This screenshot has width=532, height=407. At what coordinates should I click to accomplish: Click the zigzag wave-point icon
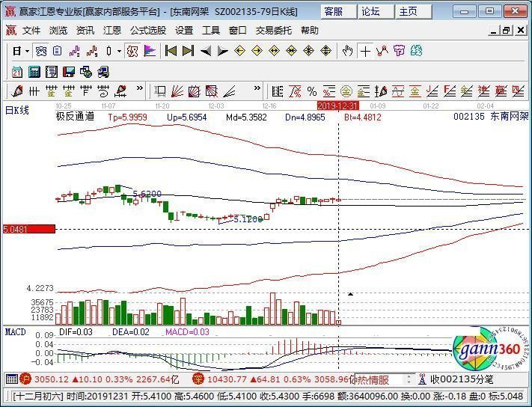tap(382, 51)
